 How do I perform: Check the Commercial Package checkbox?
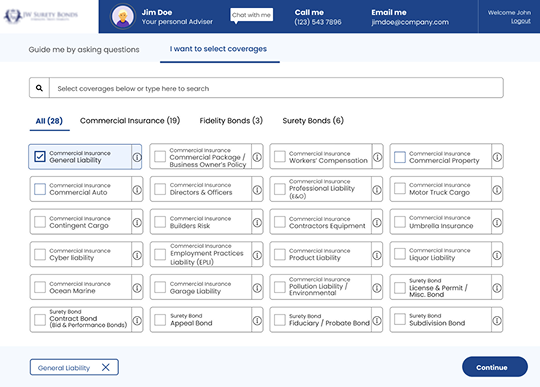160,156
